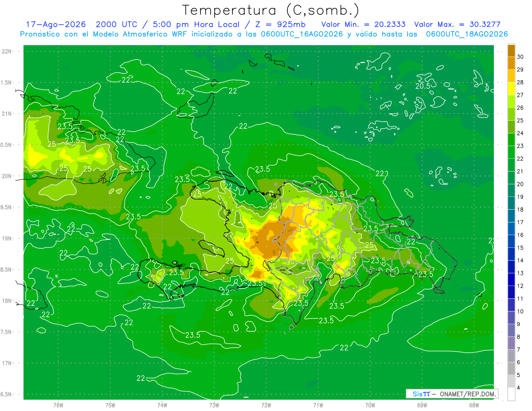Click the '71W' longitude axis label
The image size is (532, 411).
[x=318, y=405]
